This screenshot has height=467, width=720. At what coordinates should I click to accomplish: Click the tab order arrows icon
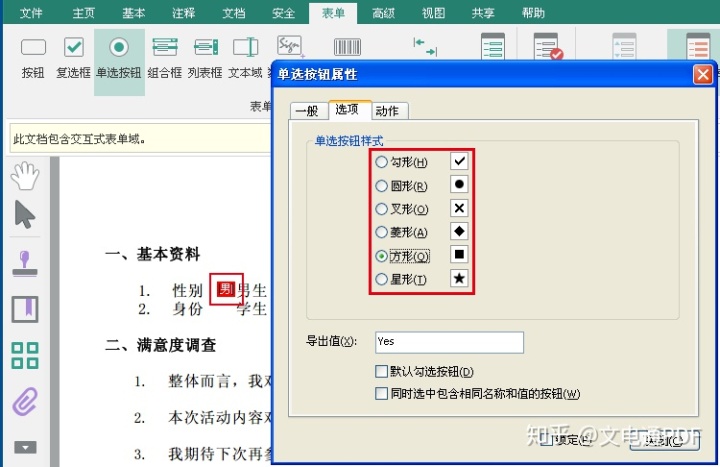click(x=425, y=47)
